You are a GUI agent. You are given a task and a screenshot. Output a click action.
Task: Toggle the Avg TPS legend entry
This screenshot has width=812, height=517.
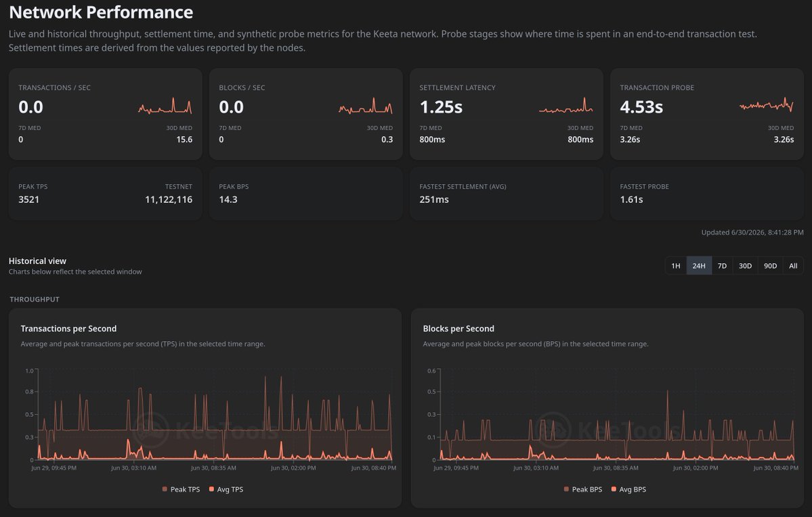(226, 489)
